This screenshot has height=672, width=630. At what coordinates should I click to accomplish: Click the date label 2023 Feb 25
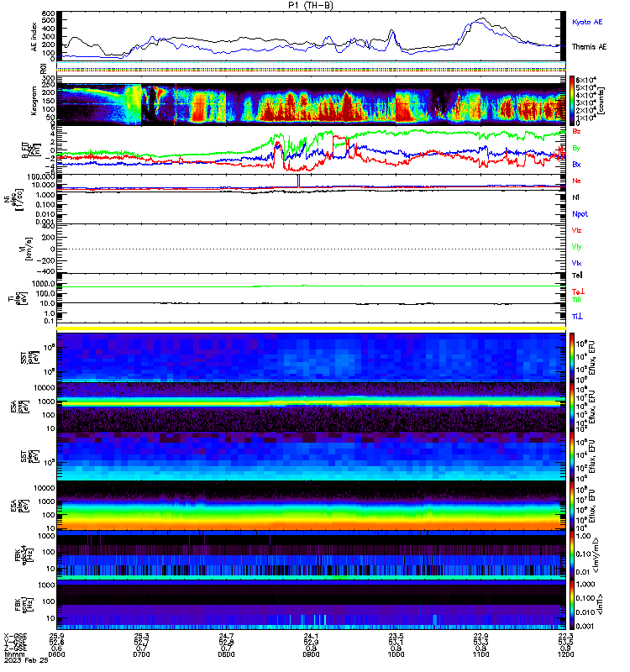tap(26, 660)
